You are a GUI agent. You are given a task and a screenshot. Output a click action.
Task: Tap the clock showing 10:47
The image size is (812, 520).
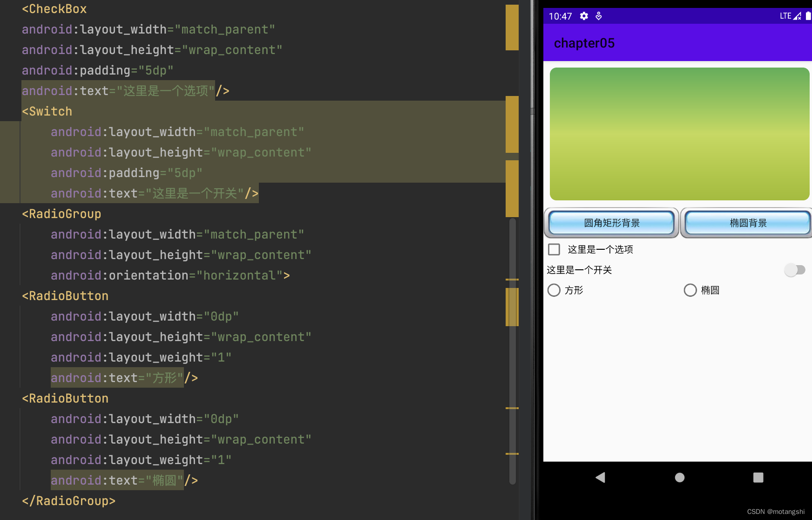tap(560, 16)
